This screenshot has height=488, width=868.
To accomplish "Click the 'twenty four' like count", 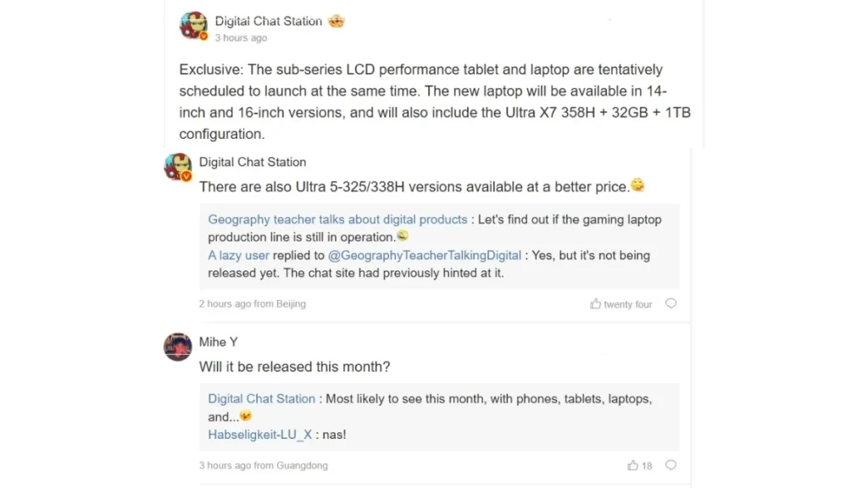I will tap(626, 303).
